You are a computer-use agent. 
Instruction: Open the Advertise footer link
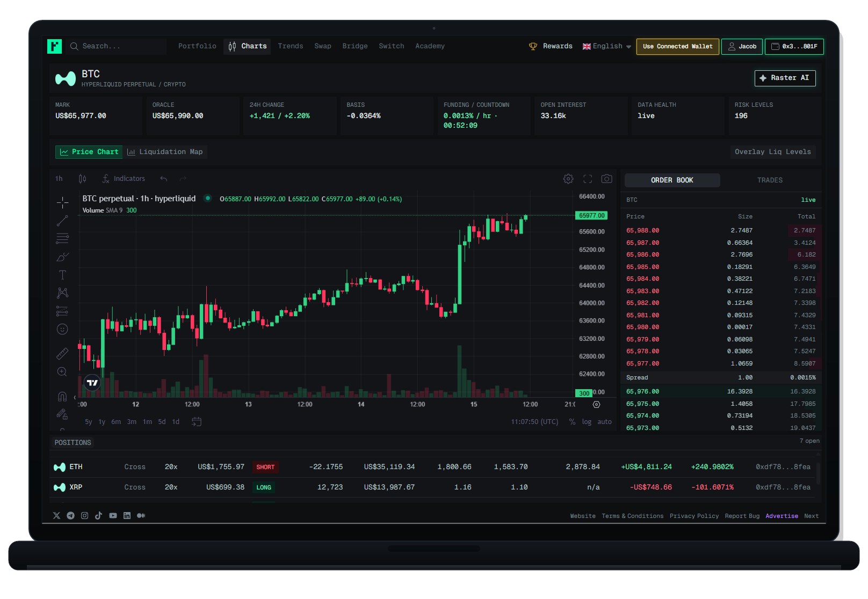coord(782,516)
